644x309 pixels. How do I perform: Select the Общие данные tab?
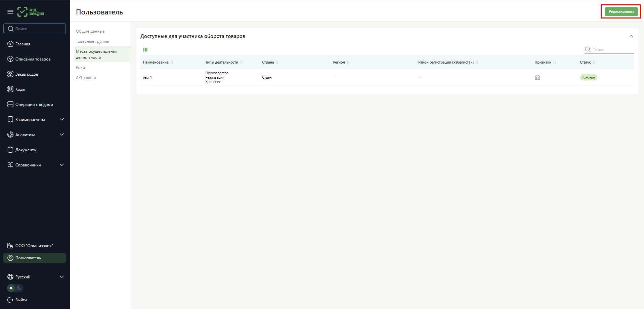[90, 31]
